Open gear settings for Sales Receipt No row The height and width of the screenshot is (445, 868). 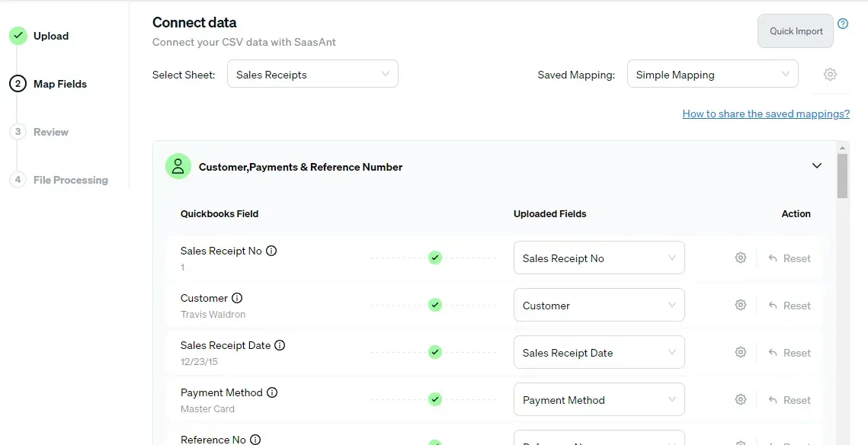click(x=741, y=258)
